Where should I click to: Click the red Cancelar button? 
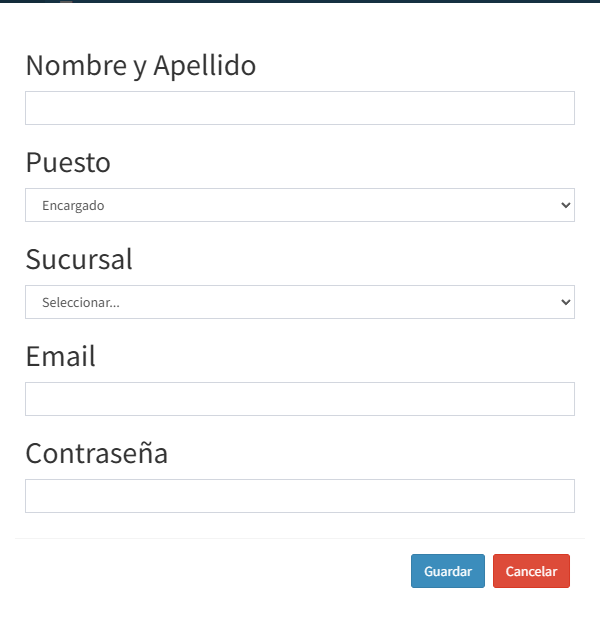(x=531, y=571)
